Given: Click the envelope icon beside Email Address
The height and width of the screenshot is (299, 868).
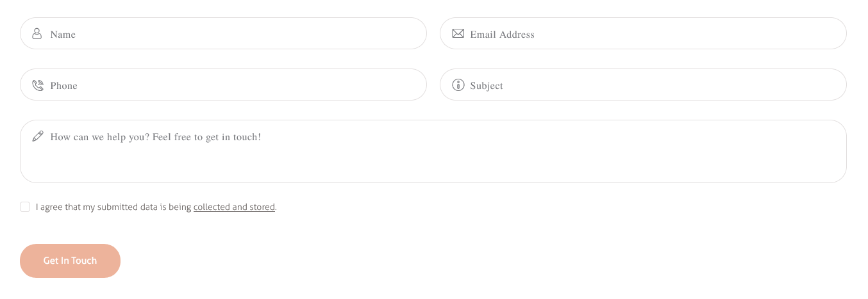Looking at the screenshot, I should (x=458, y=33).
